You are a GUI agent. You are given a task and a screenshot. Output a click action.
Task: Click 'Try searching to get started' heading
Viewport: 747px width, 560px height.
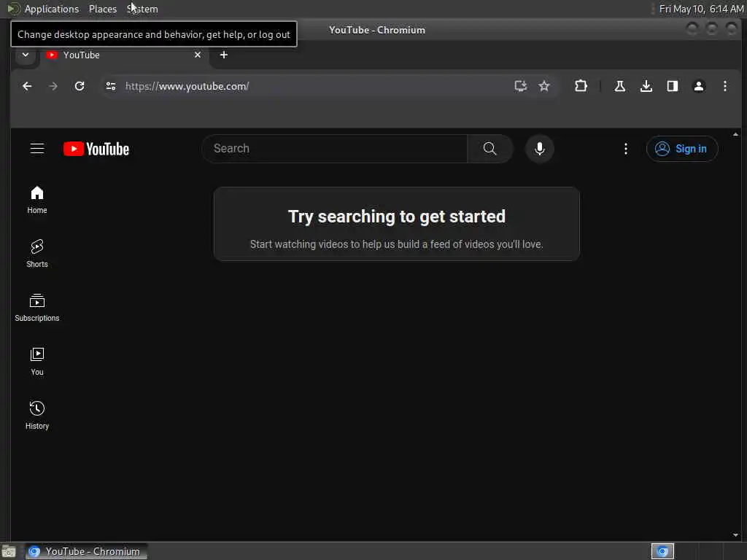click(396, 217)
